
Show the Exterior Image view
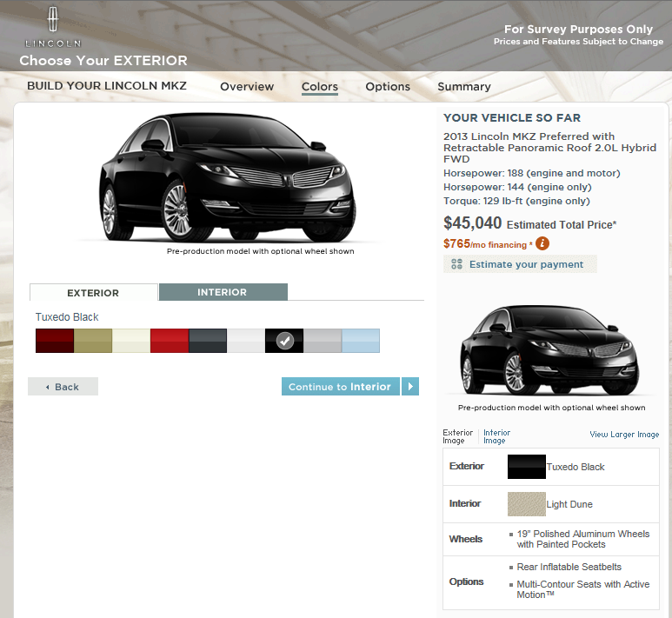pos(458,436)
